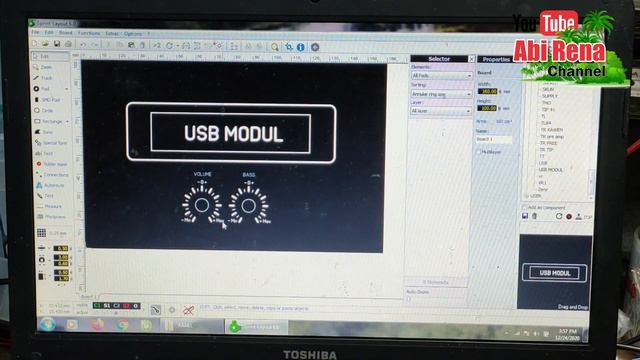Select SUPPLY in macro library tree

point(550,96)
